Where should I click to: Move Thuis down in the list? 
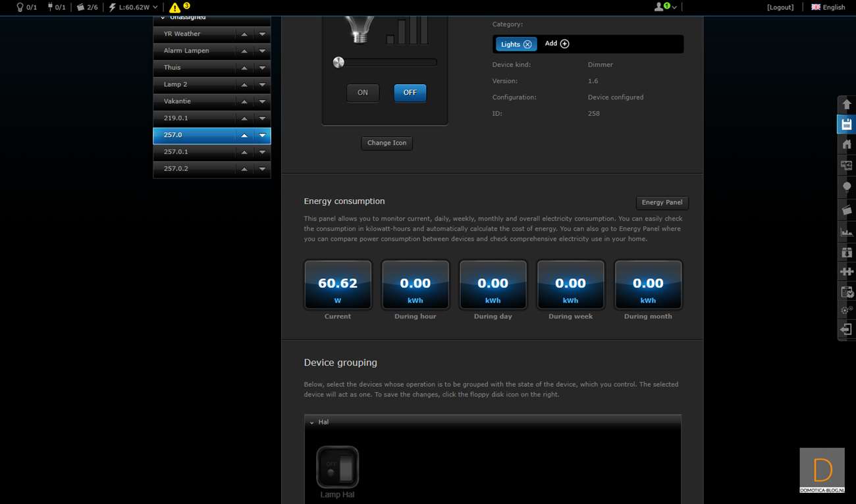262,68
